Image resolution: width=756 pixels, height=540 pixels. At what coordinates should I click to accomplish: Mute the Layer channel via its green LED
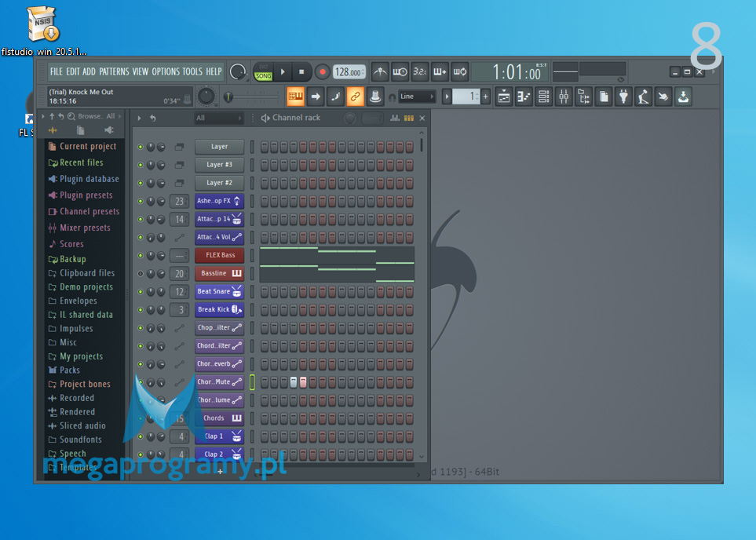[x=141, y=147]
